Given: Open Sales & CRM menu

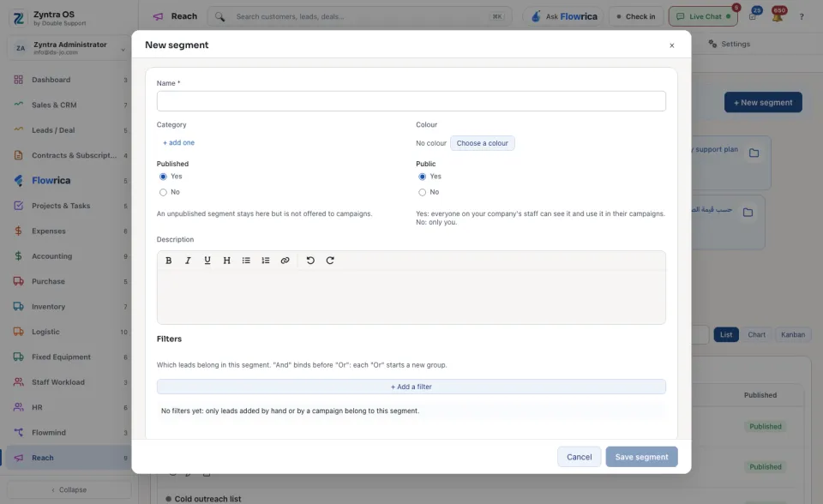Looking at the screenshot, I should tap(69, 105).
